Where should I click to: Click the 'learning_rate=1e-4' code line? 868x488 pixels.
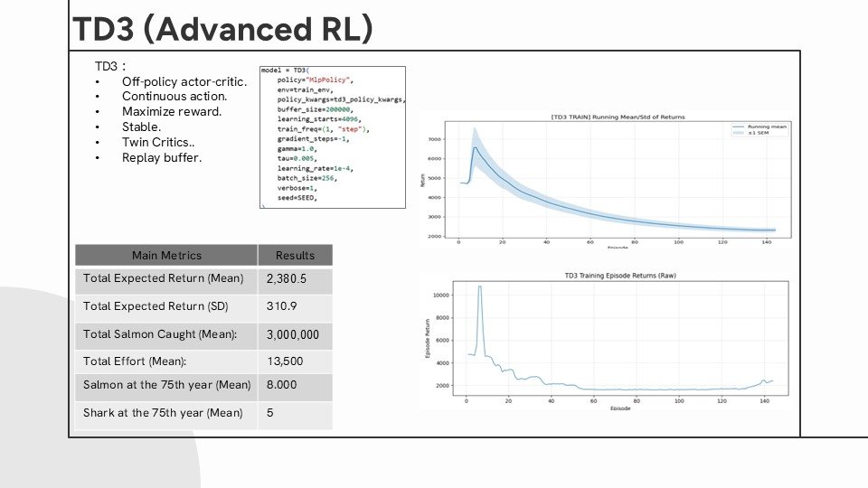(315, 169)
